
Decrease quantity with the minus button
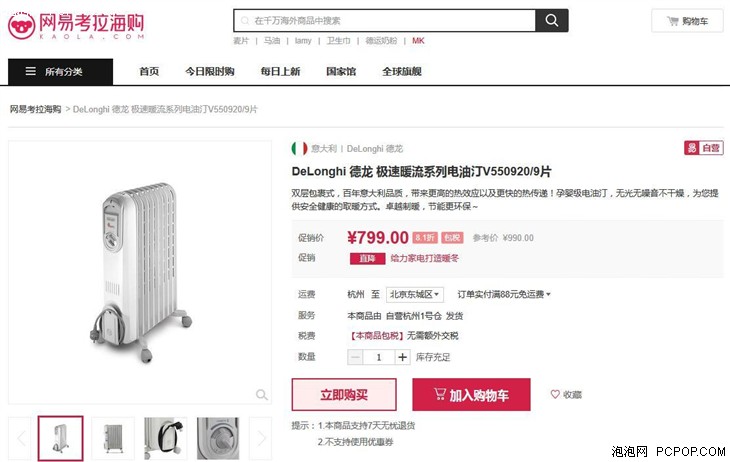tap(355, 357)
